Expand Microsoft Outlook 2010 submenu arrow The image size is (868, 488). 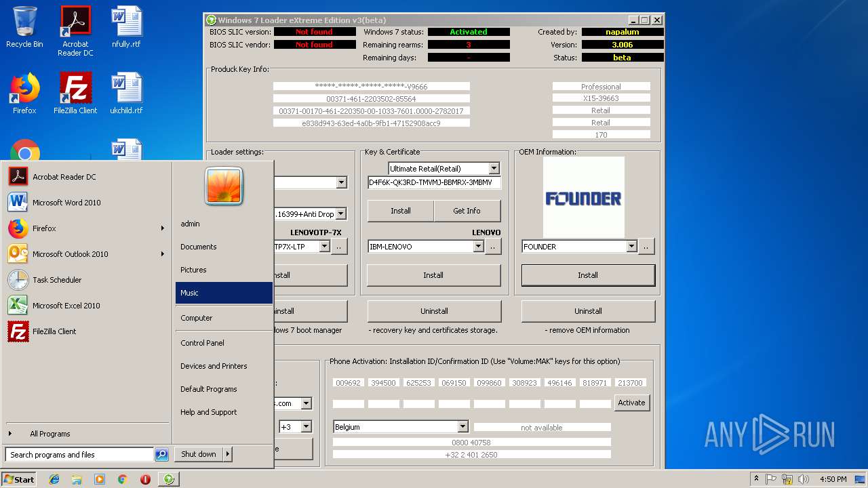click(x=162, y=254)
